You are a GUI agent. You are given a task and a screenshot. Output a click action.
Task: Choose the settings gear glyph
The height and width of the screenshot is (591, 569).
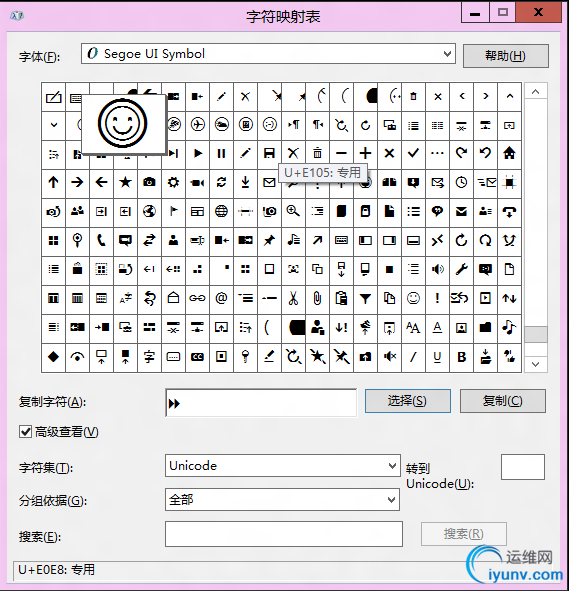[173, 182]
